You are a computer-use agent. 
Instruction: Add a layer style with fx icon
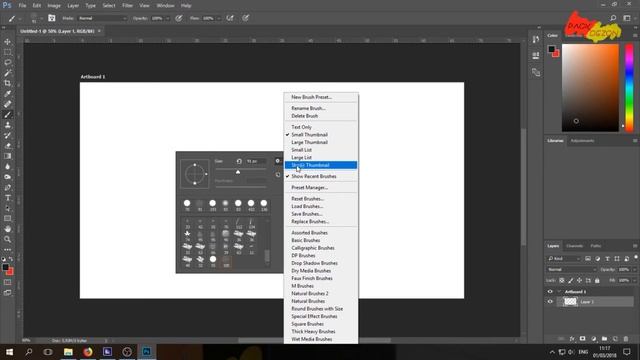pos(572,339)
